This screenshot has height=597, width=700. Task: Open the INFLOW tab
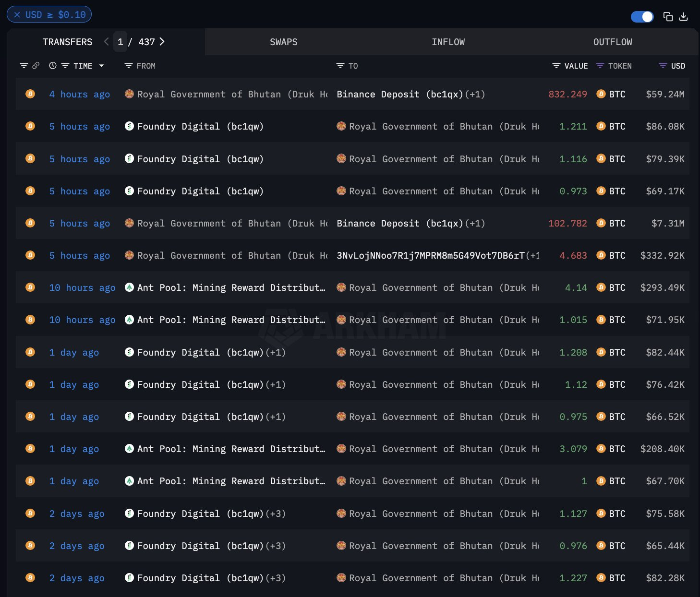point(448,42)
